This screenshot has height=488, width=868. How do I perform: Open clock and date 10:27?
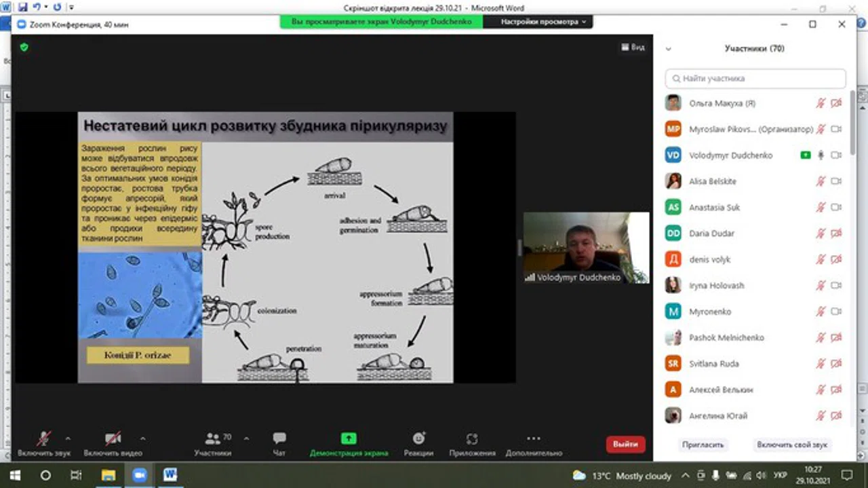click(812, 475)
